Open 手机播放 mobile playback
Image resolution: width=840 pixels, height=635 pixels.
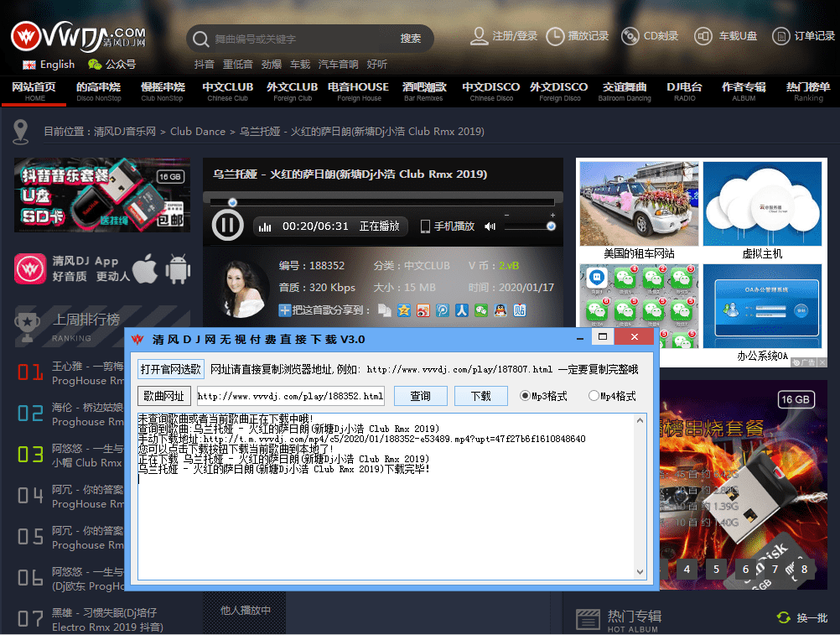448,226
